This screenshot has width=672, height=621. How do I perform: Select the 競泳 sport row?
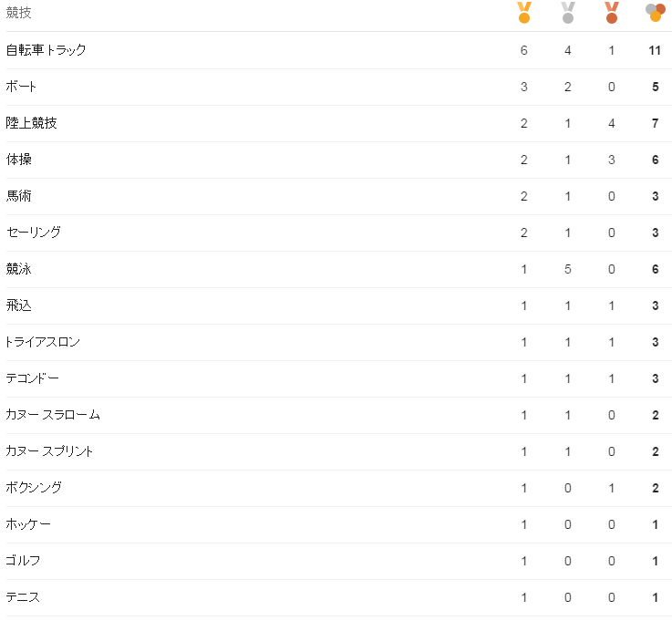tap(19, 269)
